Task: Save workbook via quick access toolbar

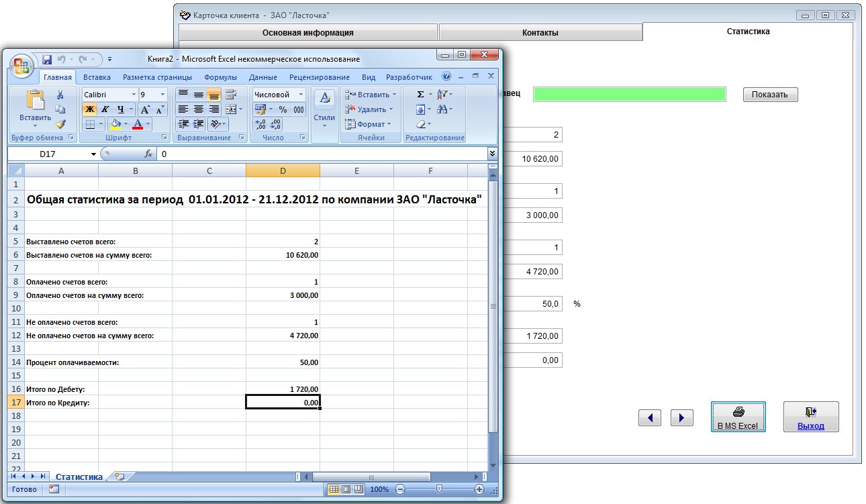Action: (x=47, y=60)
